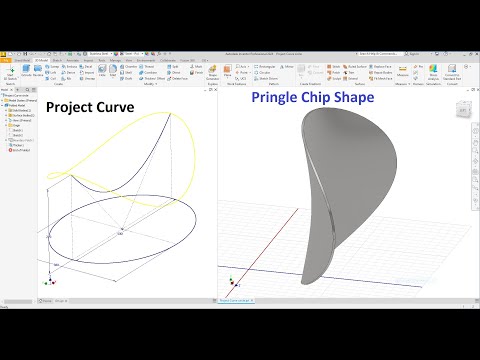Select the Revolve tool
The height and width of the screenshot is (360, 480).
(x=38, y=71)
